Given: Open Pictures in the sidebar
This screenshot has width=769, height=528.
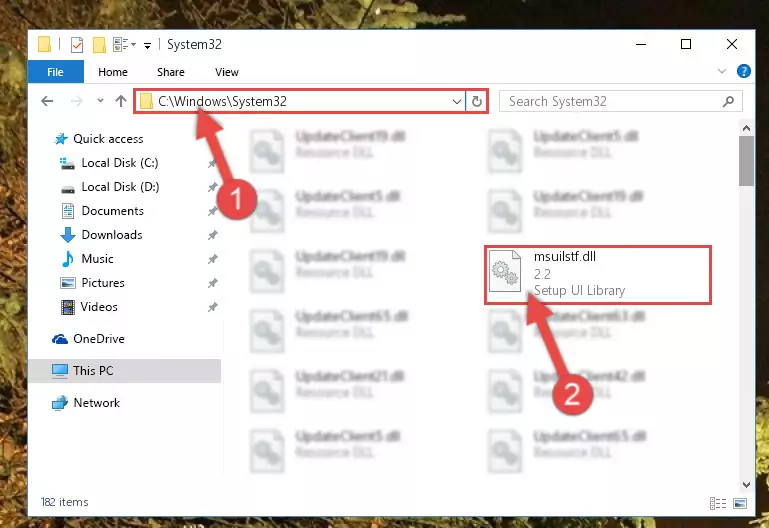Looking at the screenshot, I should (x=103, y=283).
